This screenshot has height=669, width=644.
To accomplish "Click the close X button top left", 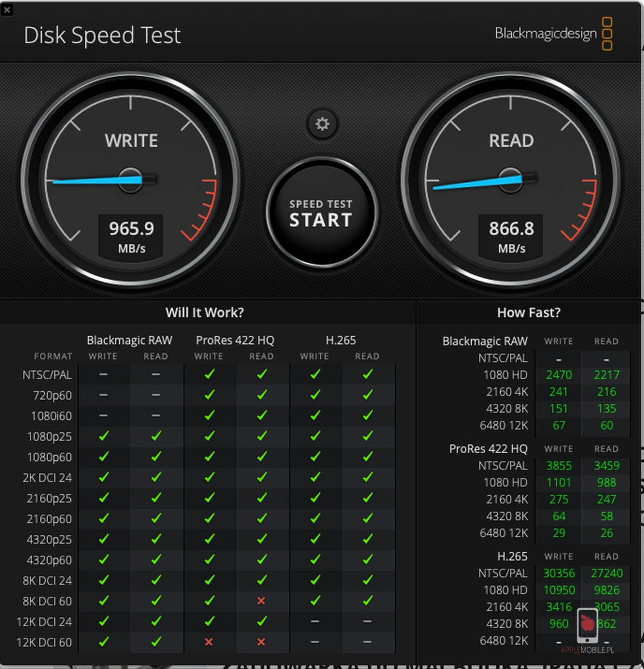I will [8, 8].
